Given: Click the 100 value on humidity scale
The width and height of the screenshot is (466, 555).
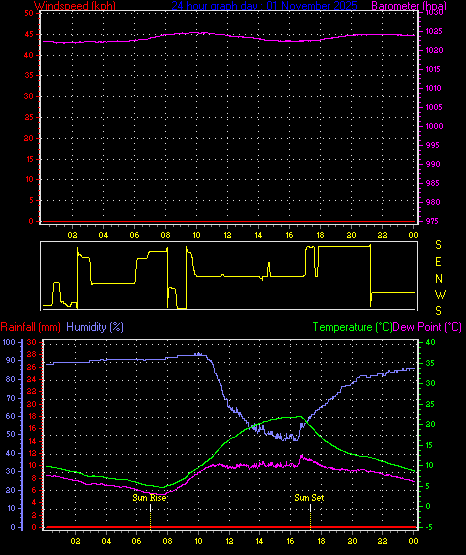Looking at the screenshot, I should [x=9, y=342].
